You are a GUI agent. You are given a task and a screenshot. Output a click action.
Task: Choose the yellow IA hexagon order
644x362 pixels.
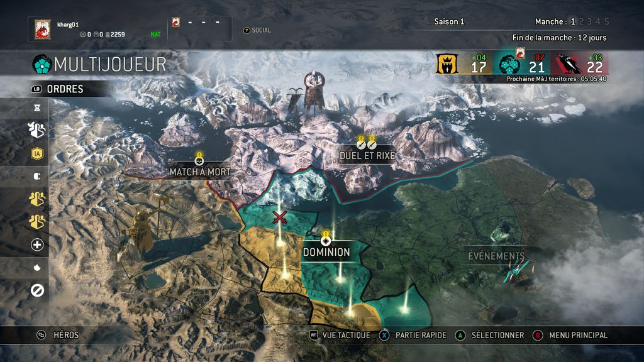pos(37,154)
